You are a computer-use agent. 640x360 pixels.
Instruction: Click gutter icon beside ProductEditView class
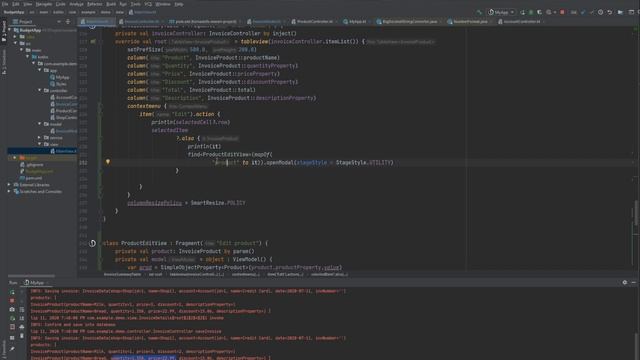(x=93, y=243)
